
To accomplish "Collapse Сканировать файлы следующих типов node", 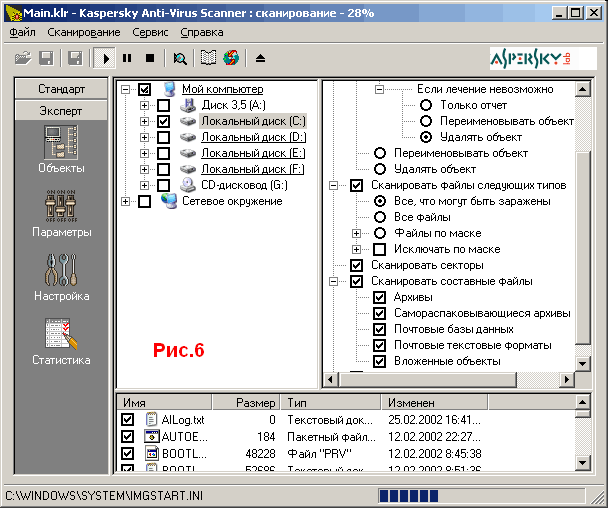I will (333, 185).
